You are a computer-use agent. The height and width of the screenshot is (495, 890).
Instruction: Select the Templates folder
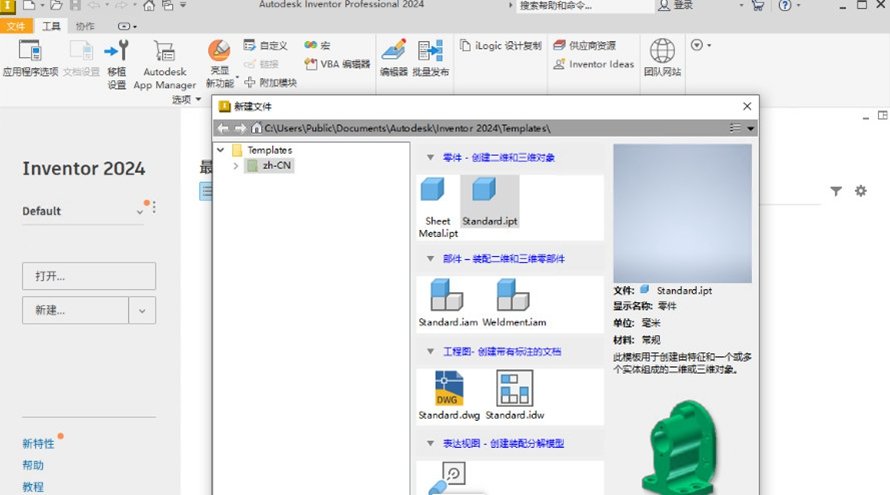click(263, 150)
